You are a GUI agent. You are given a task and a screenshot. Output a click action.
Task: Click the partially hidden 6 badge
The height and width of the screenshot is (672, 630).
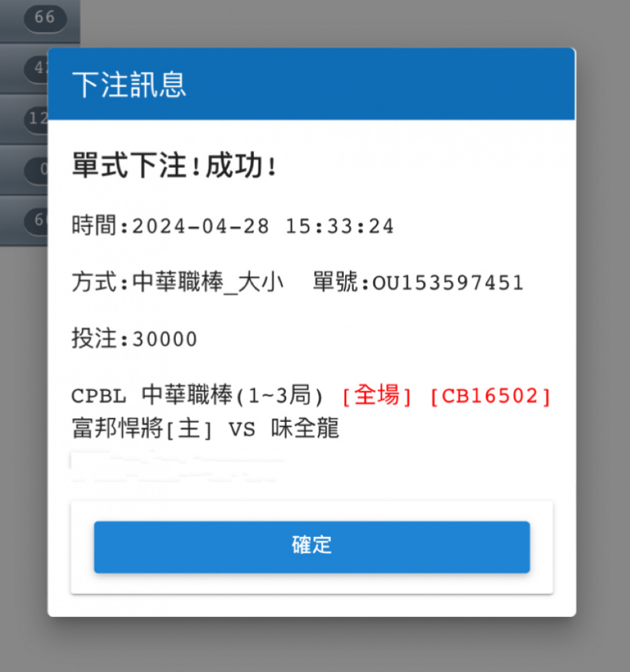tap(36, 220)
